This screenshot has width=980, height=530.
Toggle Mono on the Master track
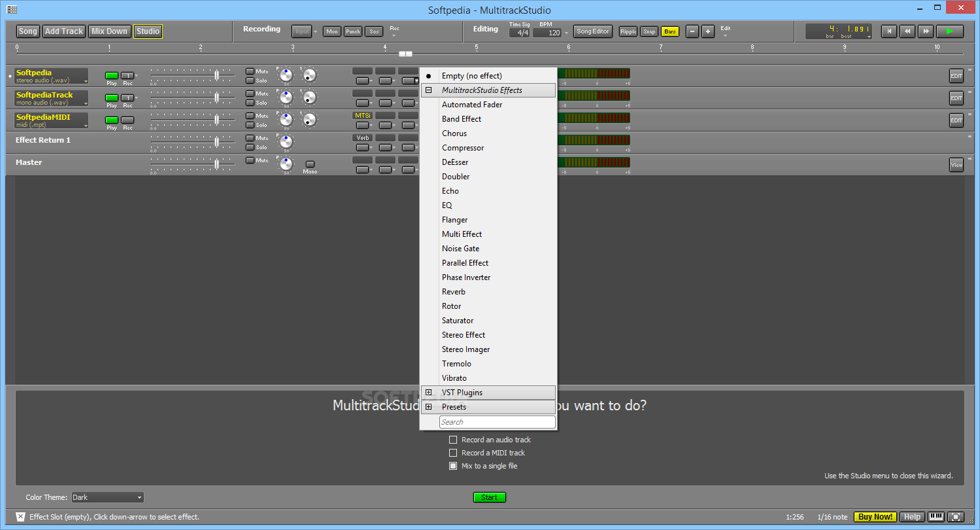pyautogui.click(x=310, y=164)
